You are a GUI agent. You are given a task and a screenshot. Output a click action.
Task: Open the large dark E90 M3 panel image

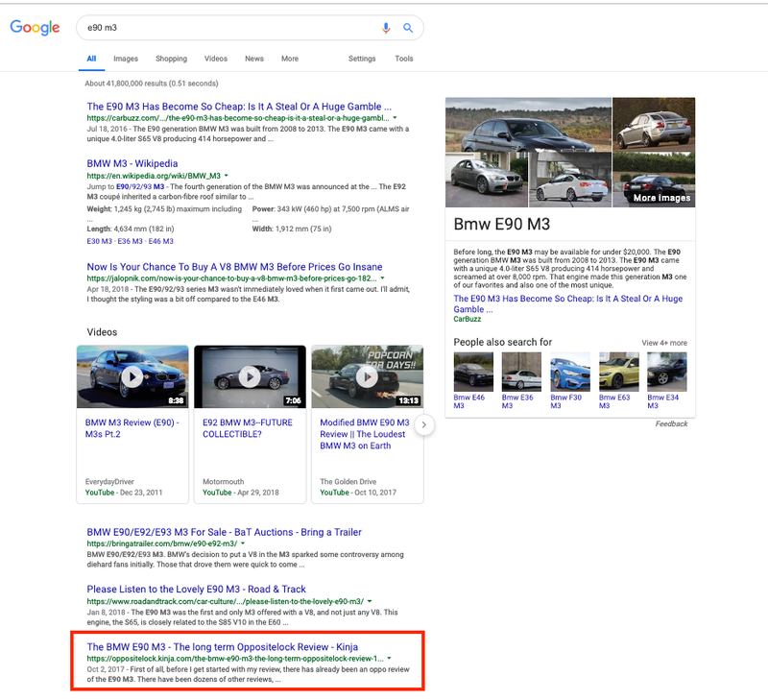pyautogui.click(x=529, y=125)
